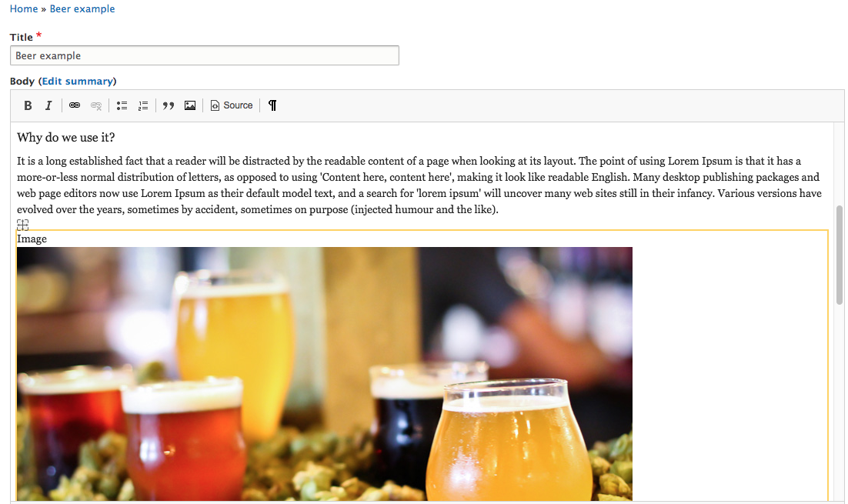Place cursor in 'Why do we use it?' heading
Viewport: 848px width, 504px height.
[66, 138]
